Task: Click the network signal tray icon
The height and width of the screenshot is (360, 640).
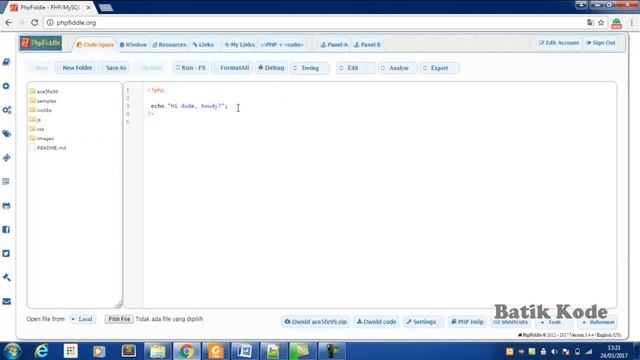Action: click(x=589, y=351)
